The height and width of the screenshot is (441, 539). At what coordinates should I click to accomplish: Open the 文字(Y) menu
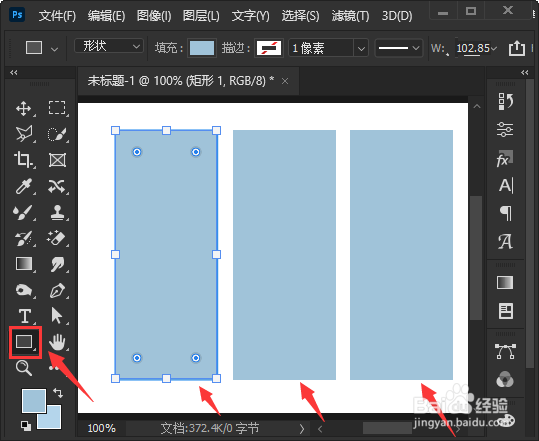click(250, 16)
